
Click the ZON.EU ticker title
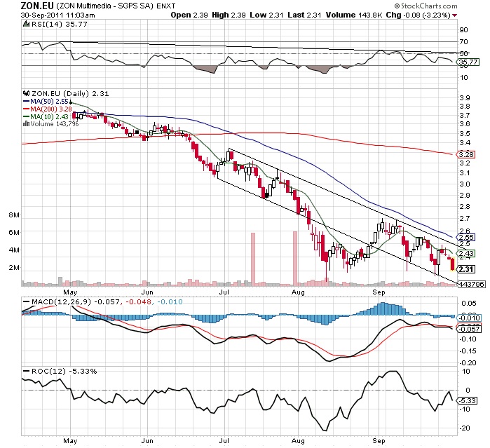tap(37, 6)
